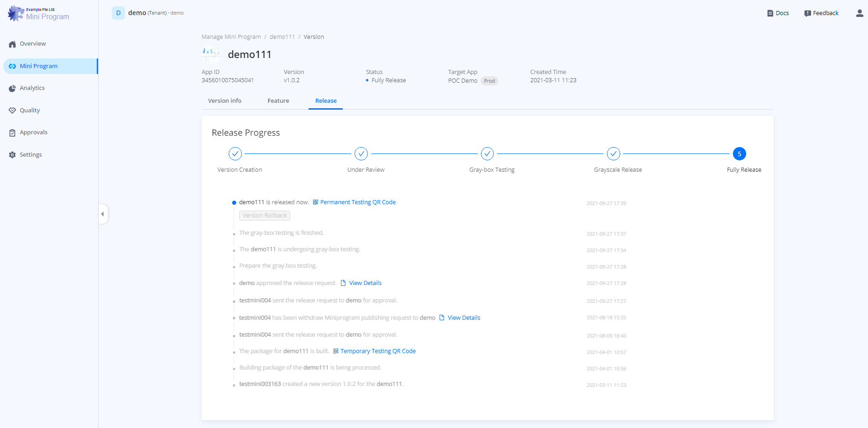Click the Quality diamond icon

[12, 111]
